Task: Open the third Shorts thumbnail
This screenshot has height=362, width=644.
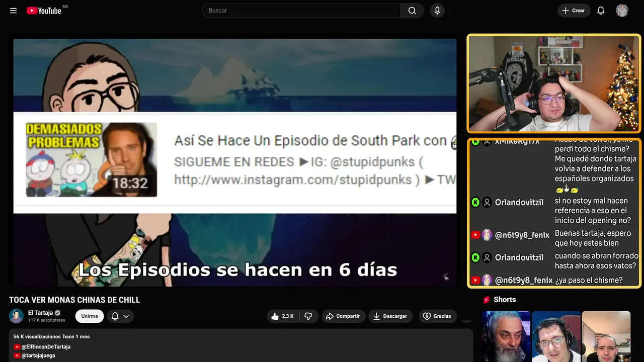Action: tap(606, 336)
